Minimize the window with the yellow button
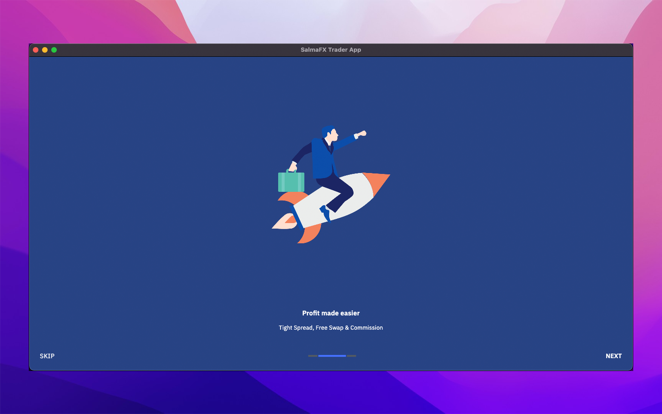662x414 pixels. tap(45, 50)
